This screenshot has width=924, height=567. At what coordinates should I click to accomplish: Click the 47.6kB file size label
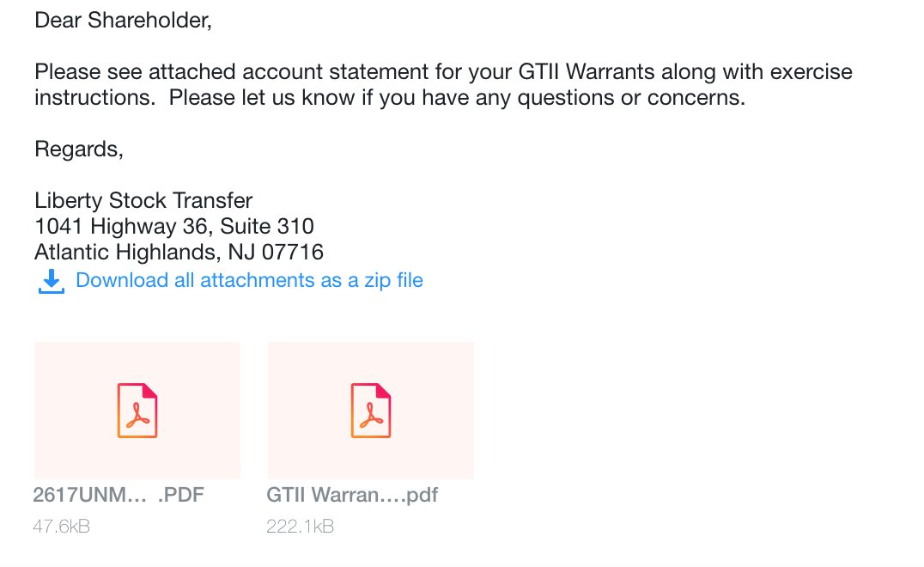pyautogui.click(x=61, y=527)
